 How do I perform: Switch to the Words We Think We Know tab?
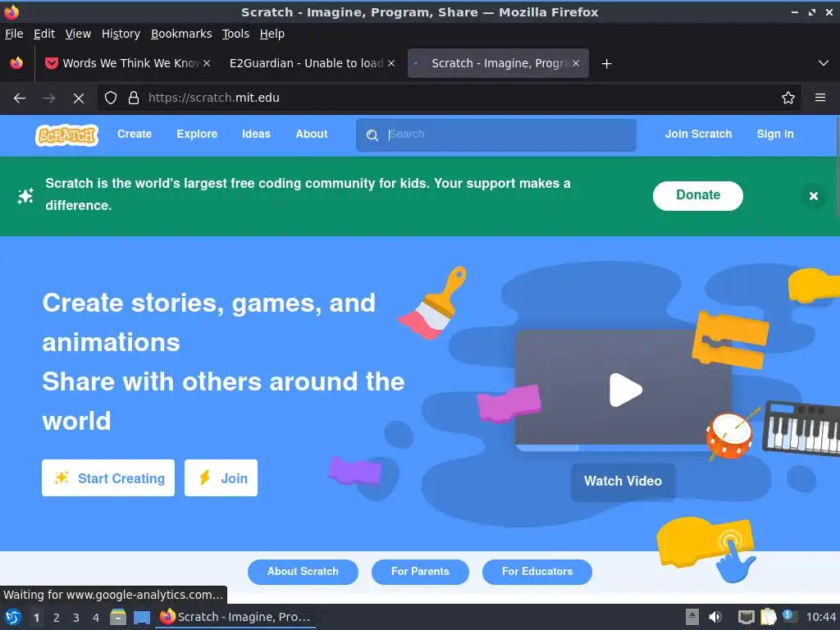click(127, 63)
